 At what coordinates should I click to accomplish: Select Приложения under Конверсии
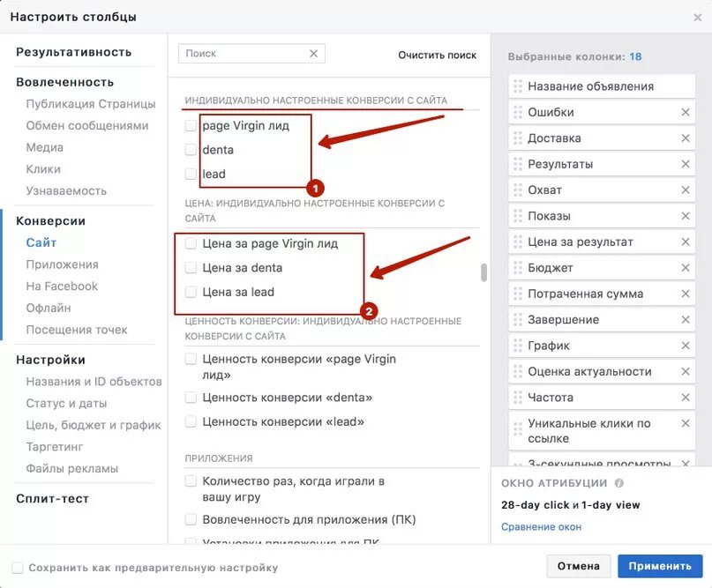click(x=63, y=264)
